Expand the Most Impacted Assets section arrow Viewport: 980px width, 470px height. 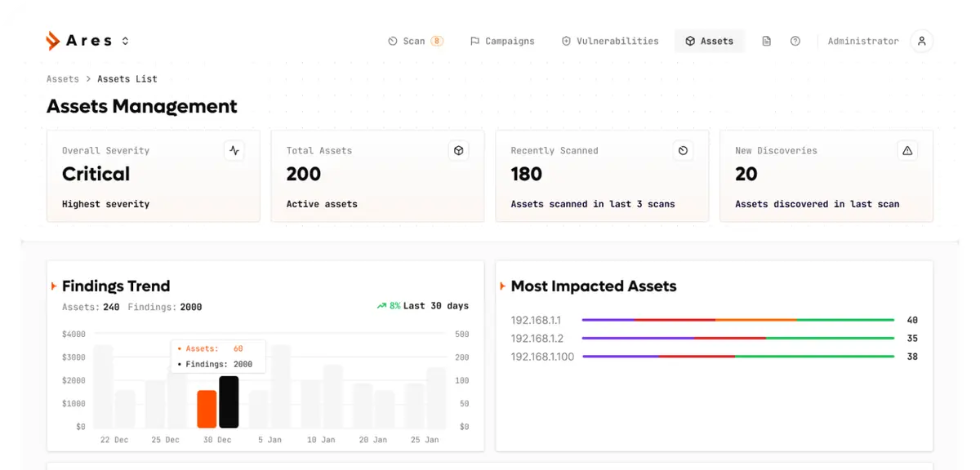(502, 286)
